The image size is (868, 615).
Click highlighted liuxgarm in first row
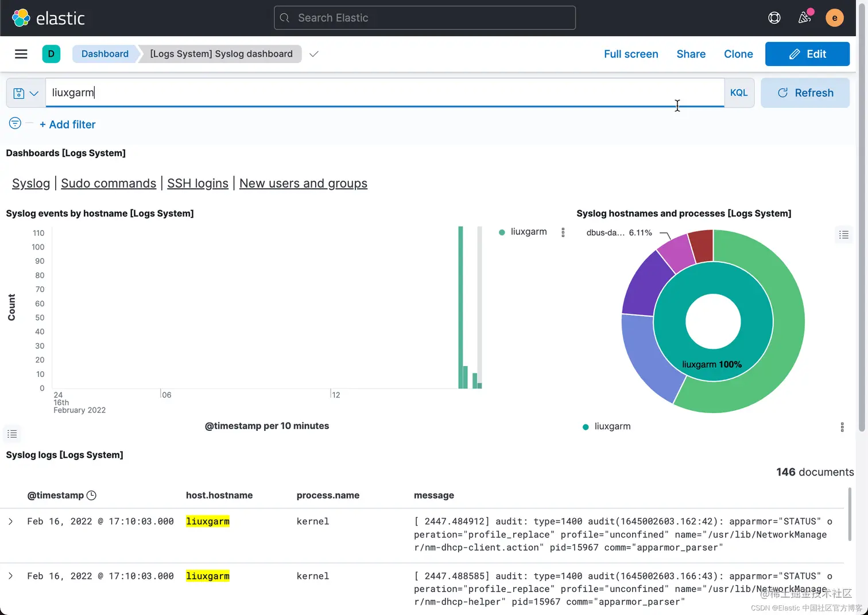click(x=208, y=521)
